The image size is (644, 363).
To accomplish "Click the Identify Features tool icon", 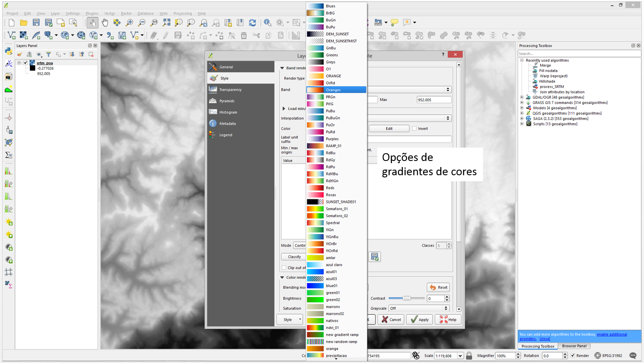I will 268,22.
